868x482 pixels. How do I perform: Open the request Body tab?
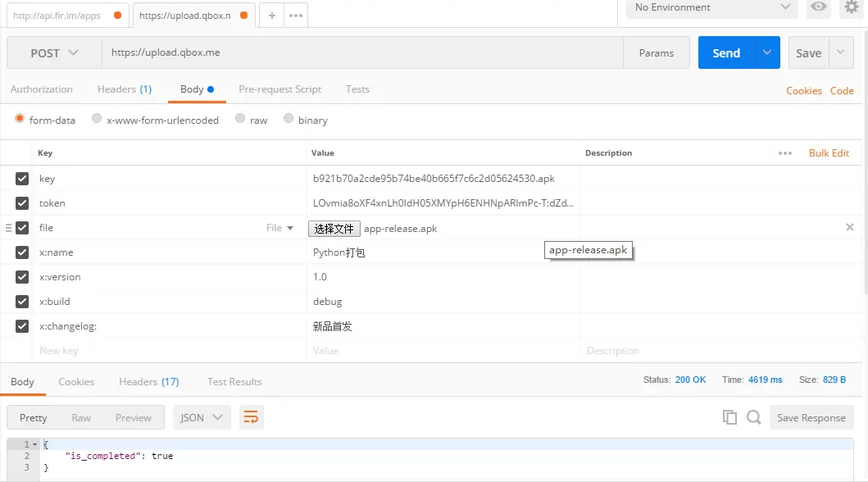click(x=197, y=89)
